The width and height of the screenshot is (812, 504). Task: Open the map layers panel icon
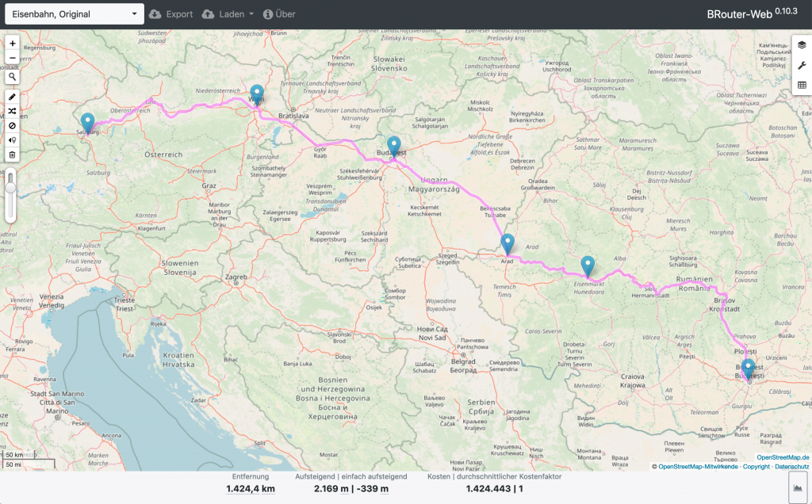(802, 45)
